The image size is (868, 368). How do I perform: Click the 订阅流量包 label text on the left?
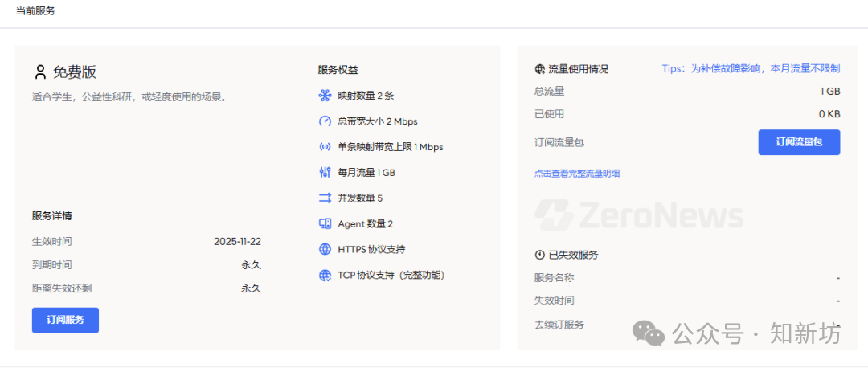click(x=559, y=143)
